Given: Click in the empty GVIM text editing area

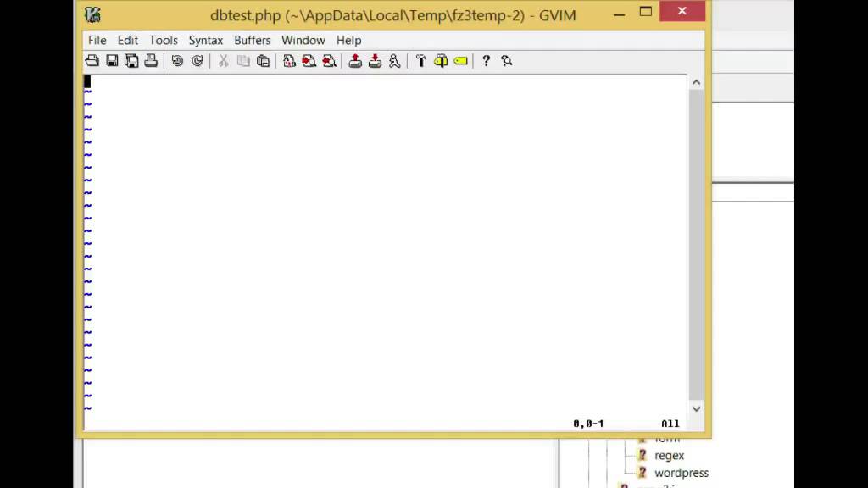Looking at the screenshot, I should click(386, 246).
